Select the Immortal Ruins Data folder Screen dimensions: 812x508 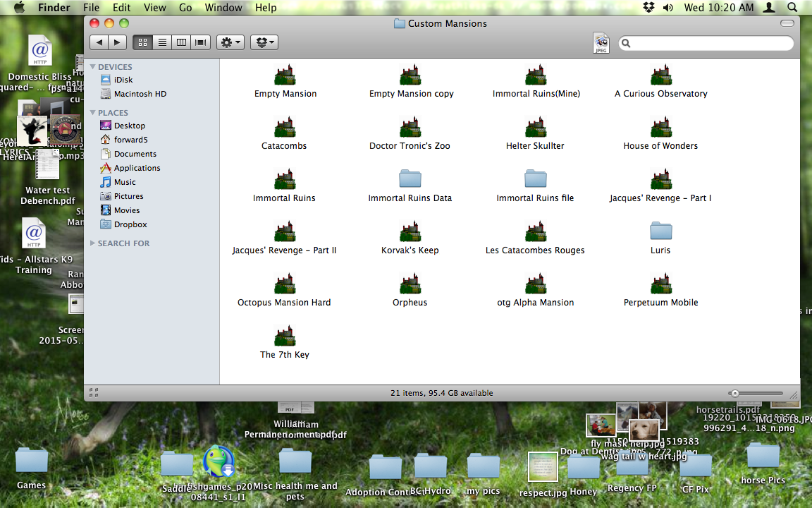click(410, 179)
